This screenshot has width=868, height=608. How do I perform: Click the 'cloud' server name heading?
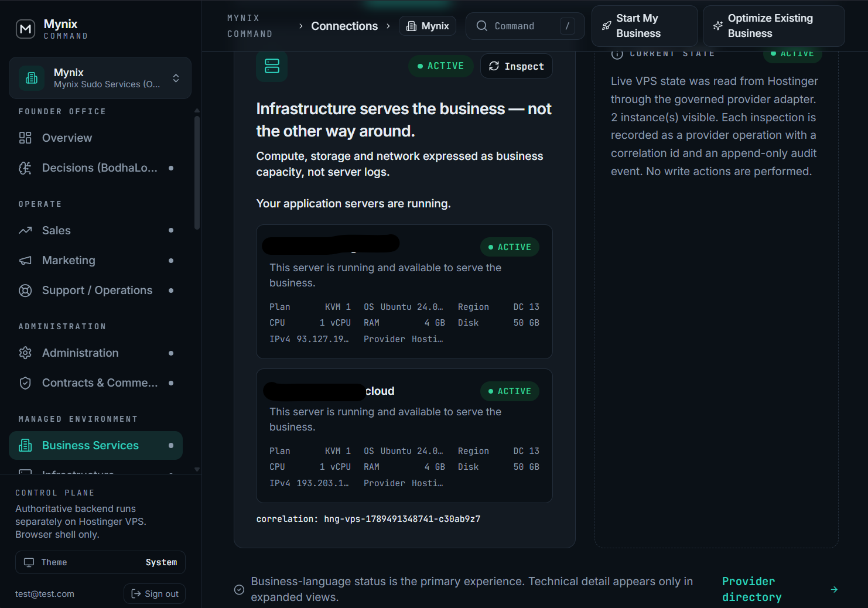(380, 391)
